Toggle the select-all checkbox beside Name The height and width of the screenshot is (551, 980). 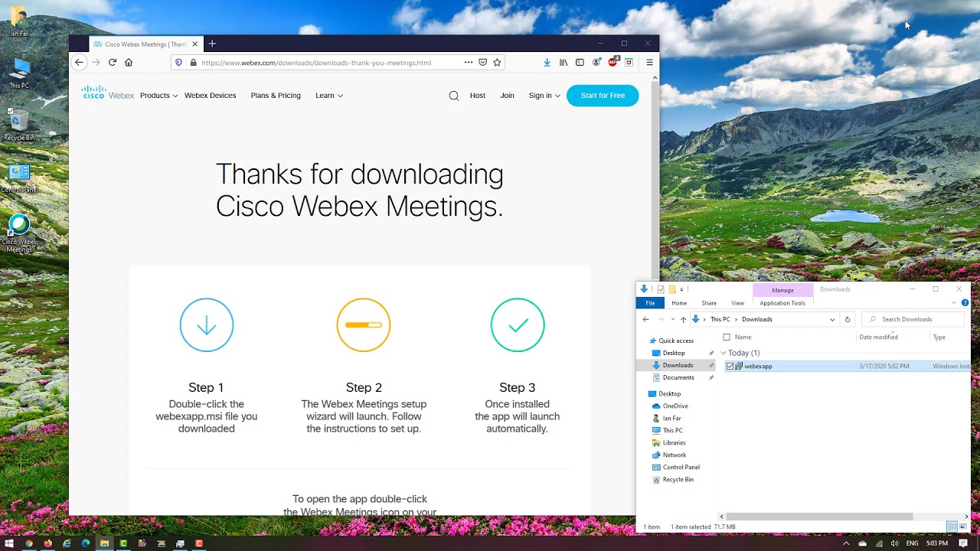(x=727, y=337)
